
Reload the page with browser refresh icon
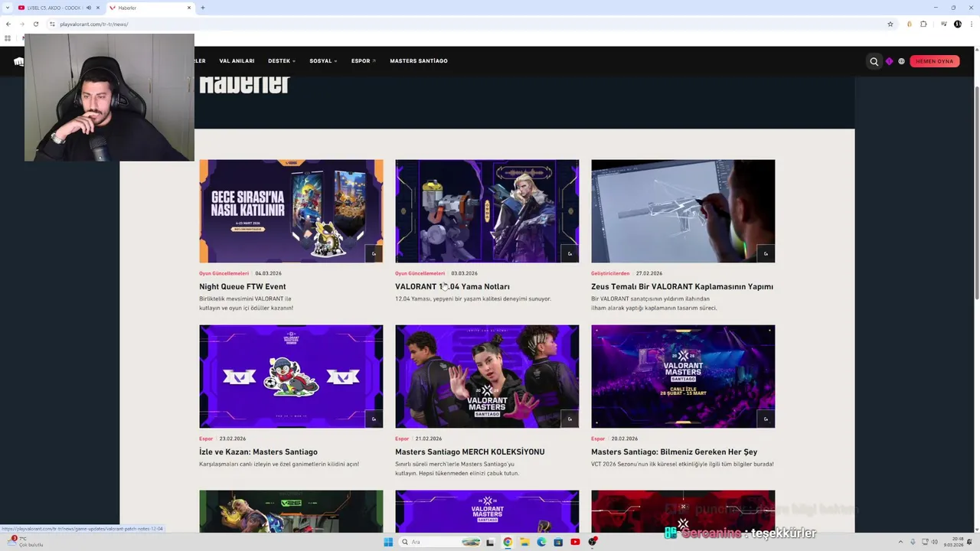click(35, 24)
